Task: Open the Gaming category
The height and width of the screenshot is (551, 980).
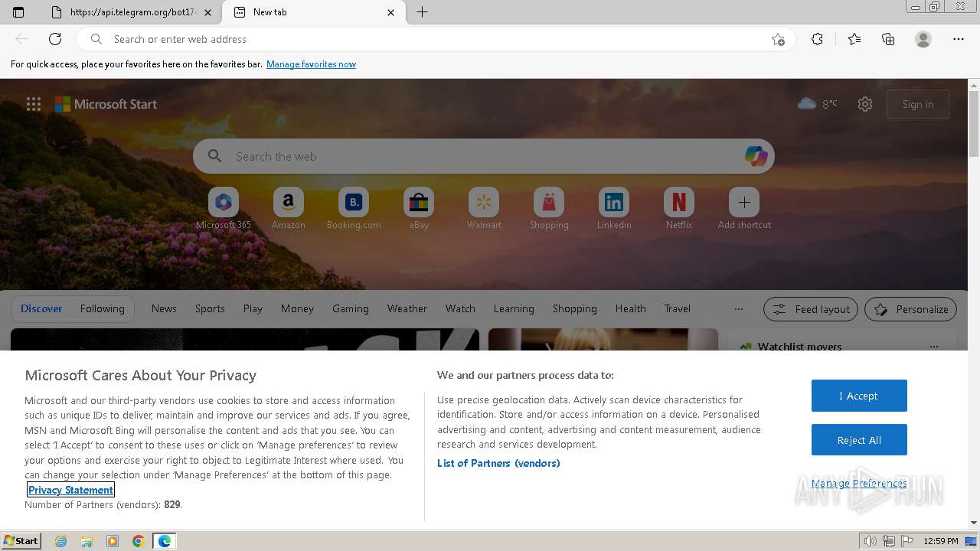Action: pyautogui.click(x=351, y=308)
